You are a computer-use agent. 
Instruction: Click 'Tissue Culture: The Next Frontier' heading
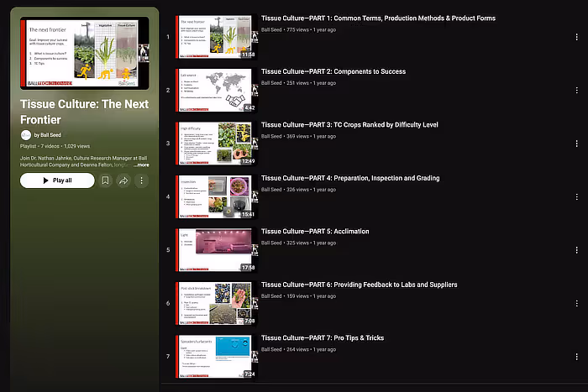[84, 112]
